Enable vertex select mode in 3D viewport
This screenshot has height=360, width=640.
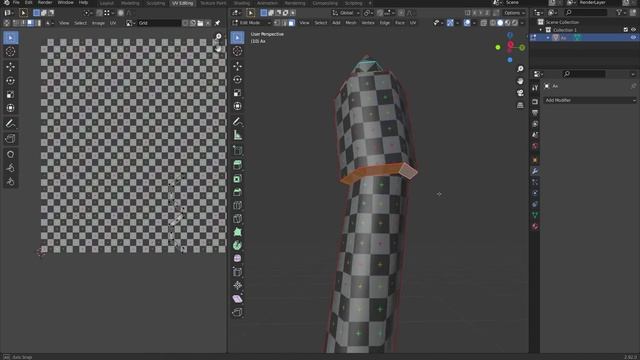click(278, 23)
